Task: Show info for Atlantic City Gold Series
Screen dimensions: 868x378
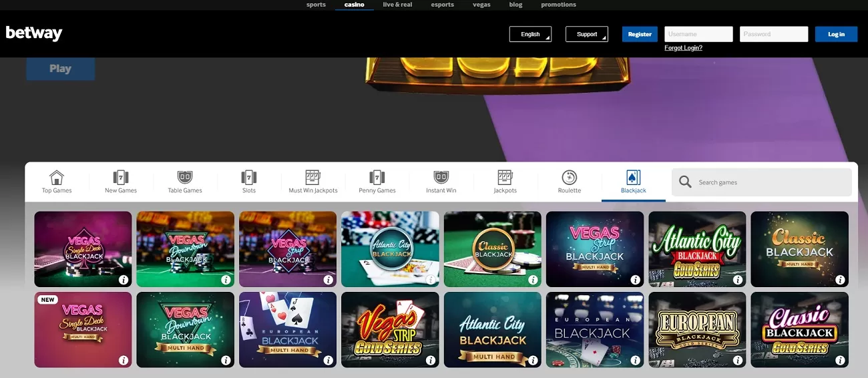Action: click(737, 280)
